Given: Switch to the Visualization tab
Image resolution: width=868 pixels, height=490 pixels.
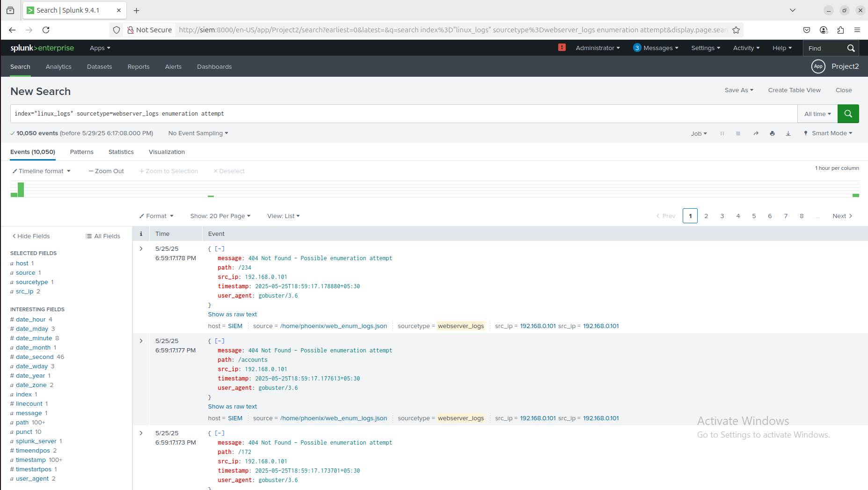Looking at the screenshot, I should coord(167,152).
